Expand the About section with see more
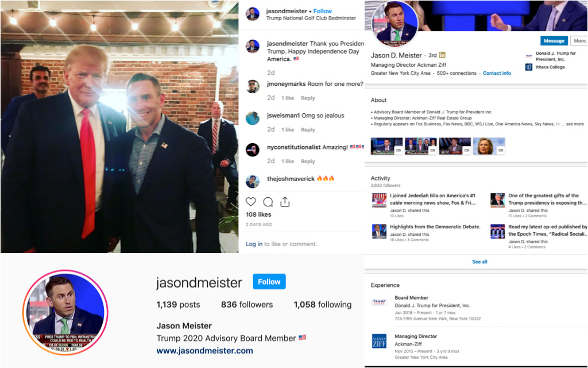 coord(574,124)
